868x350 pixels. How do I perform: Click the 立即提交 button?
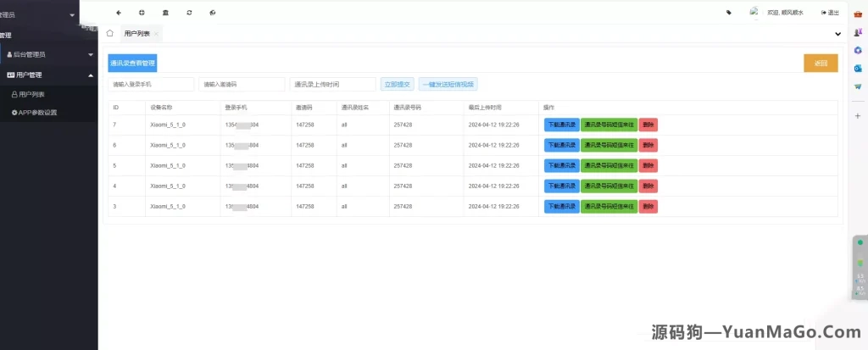[x=397, y=84]
